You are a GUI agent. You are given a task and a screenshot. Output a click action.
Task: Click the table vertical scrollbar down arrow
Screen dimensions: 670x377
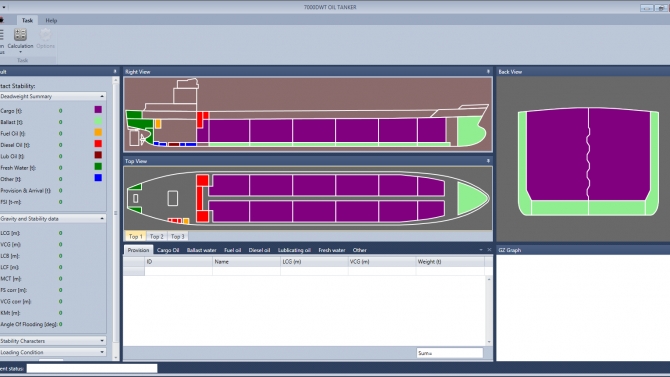coord(489,342)
